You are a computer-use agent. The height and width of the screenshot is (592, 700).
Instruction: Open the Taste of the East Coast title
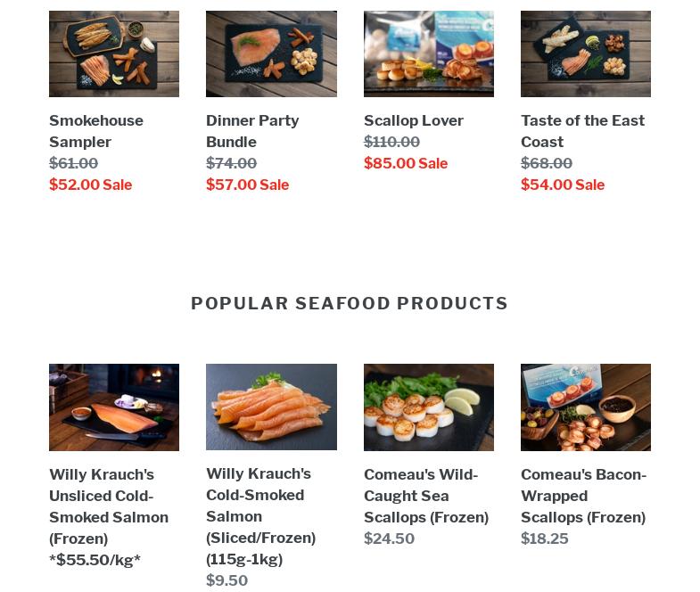click(582, 131)
